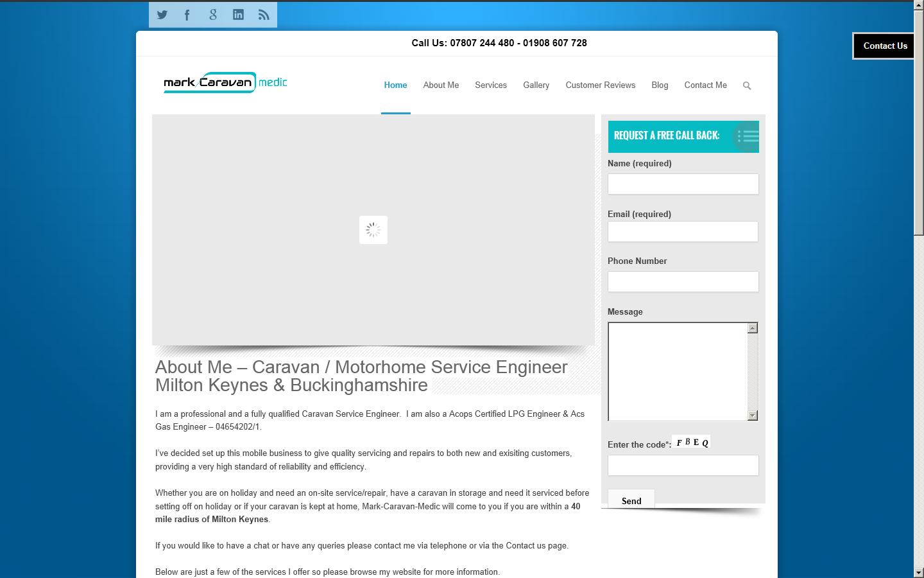The image size is (924, 578).
Task: View Customer Reviews
Action: point(600,85)
